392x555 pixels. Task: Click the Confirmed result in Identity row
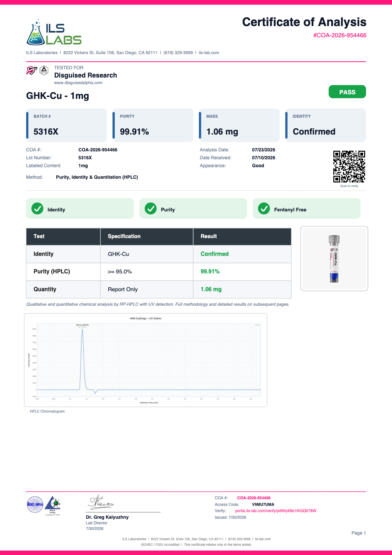[x=214, y=254]
